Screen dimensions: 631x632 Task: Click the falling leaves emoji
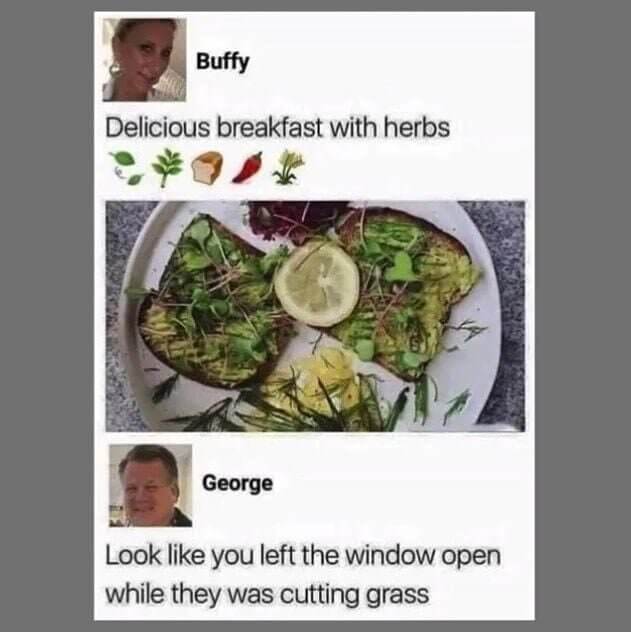[x=125, y=168]
